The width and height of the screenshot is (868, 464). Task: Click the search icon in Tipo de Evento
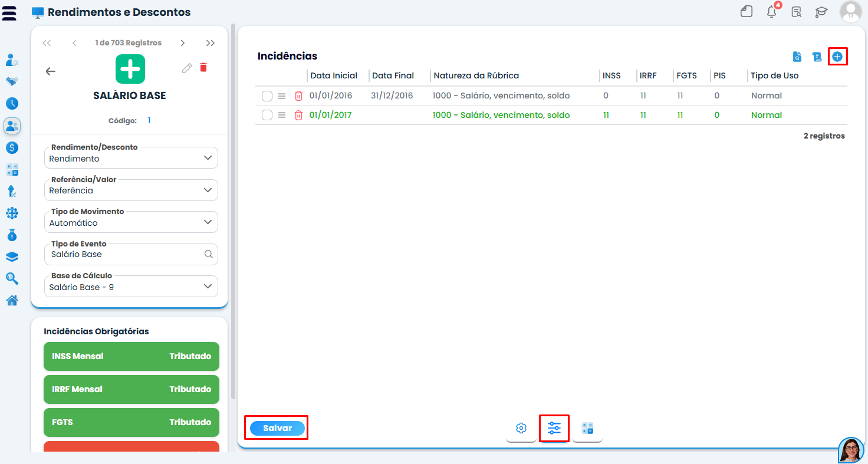(208, 254)
